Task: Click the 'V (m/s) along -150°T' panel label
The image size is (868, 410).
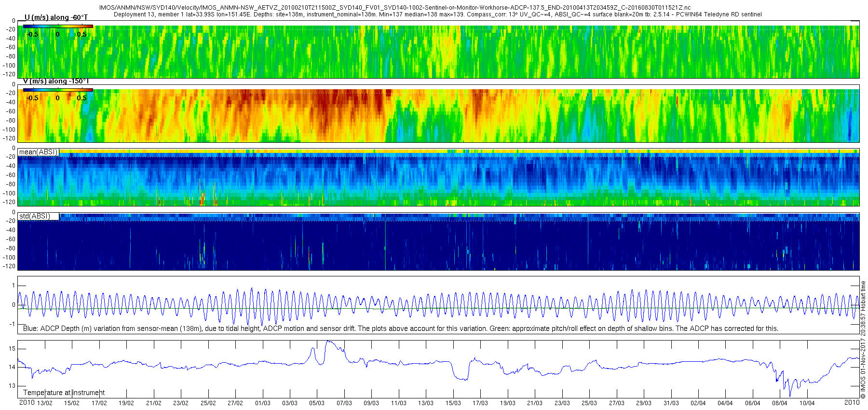Action: [56, 81]
